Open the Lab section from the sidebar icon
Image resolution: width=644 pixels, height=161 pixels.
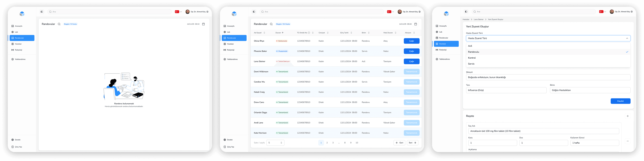click(13, 32)
